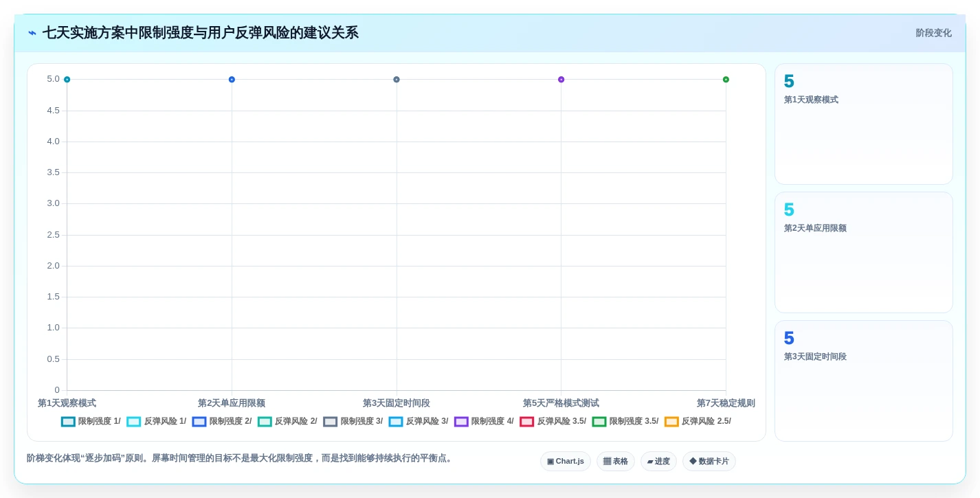Toggle the 反弹风险 3/ legend series
Viewport: 980px width, 498px height.
click(x=419, y=422)
